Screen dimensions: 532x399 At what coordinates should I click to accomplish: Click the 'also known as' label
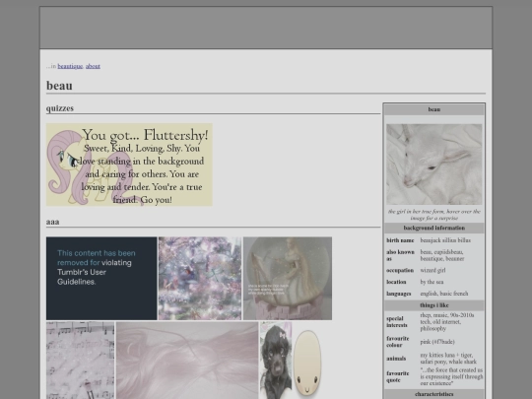tap(400, 255)
